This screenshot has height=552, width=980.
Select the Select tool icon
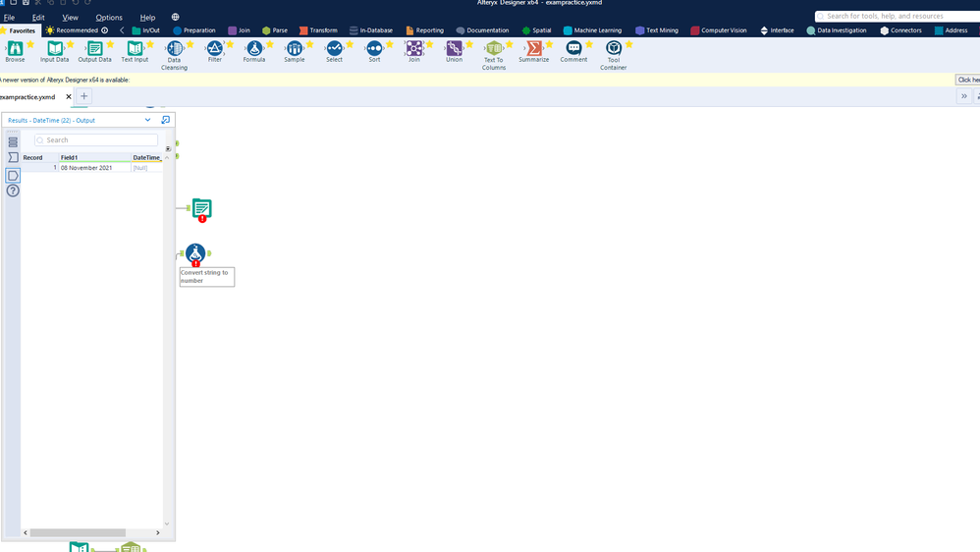click(335, 49)
